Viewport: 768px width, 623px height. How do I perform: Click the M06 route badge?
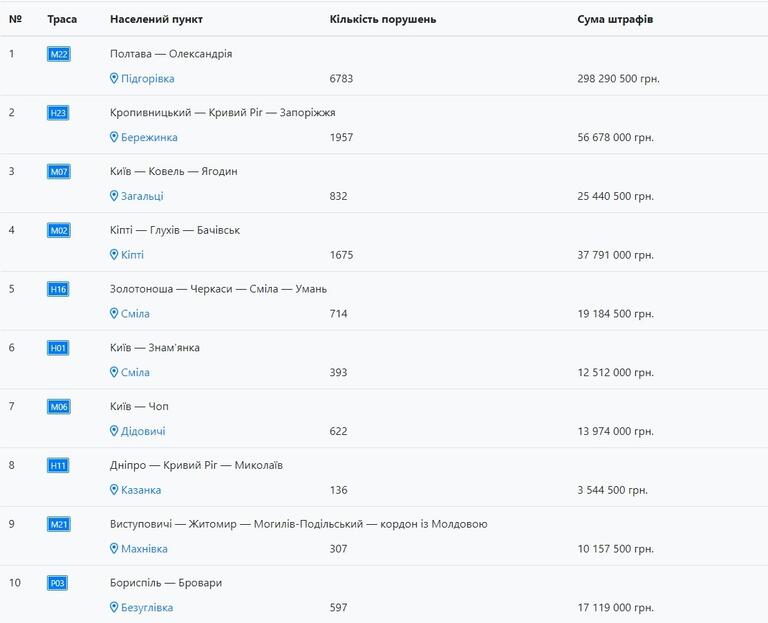click(x=59, y=407)
